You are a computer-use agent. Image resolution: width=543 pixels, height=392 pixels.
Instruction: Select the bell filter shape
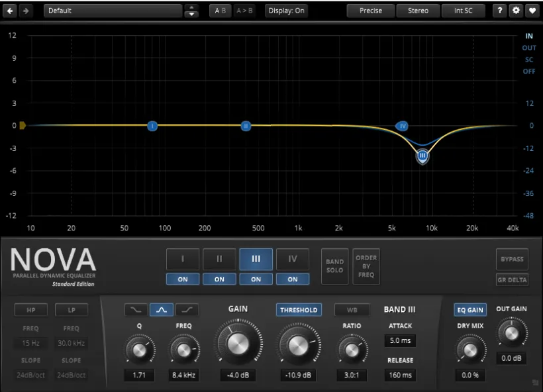click(162, 310)
